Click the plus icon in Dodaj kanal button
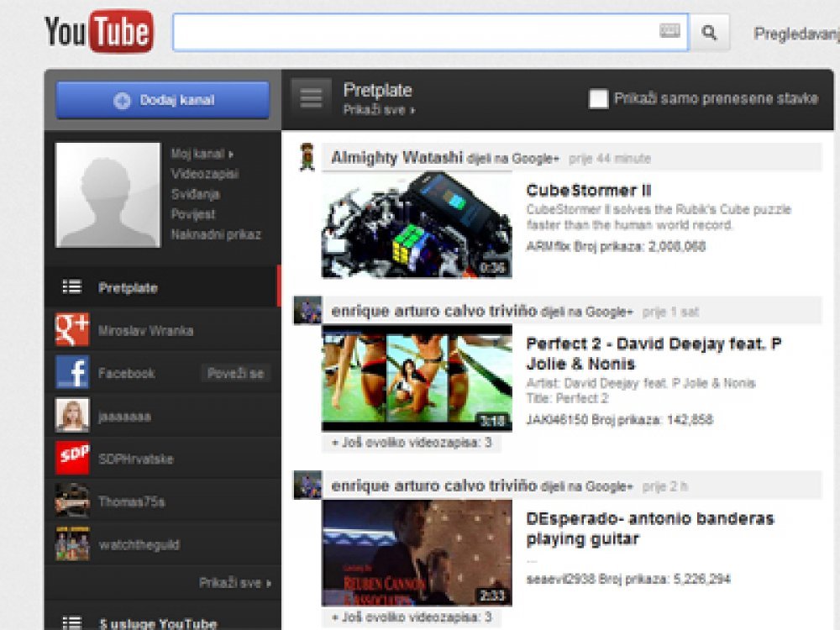The image size is (840, 630). click(122, 100)
